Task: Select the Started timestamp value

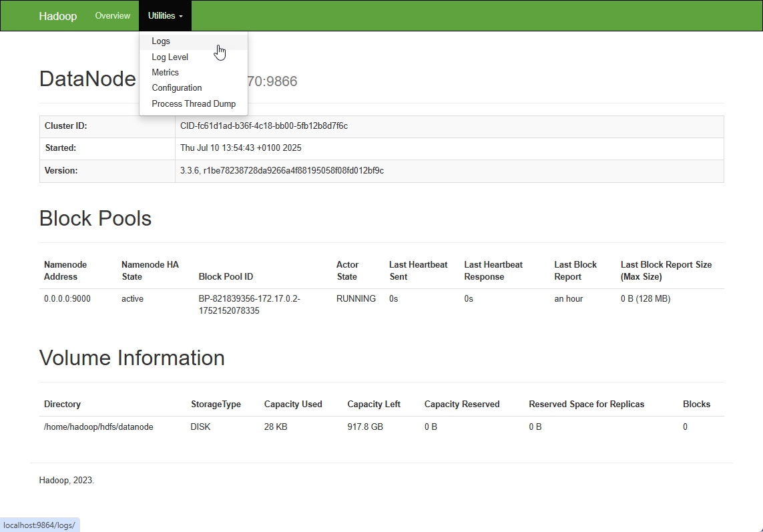Action: coord(240,148)
